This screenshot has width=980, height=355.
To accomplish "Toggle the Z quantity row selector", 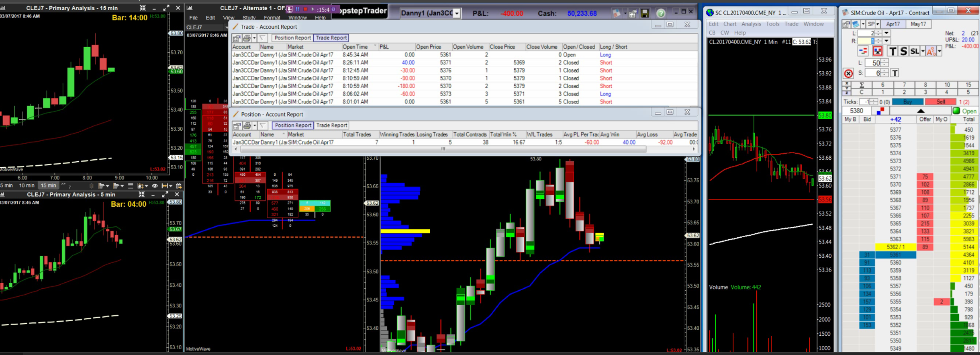I will [846, 93].
